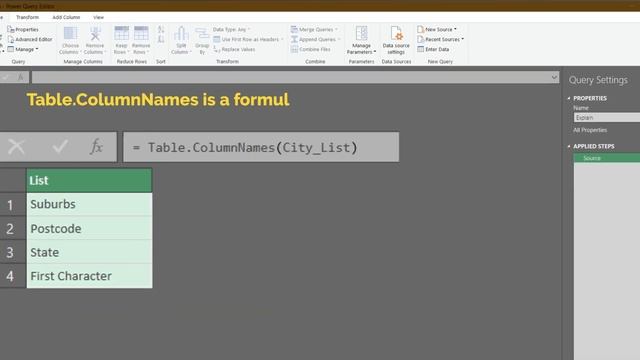
Task: Click Merge Queries
Action: pos(314,29)
